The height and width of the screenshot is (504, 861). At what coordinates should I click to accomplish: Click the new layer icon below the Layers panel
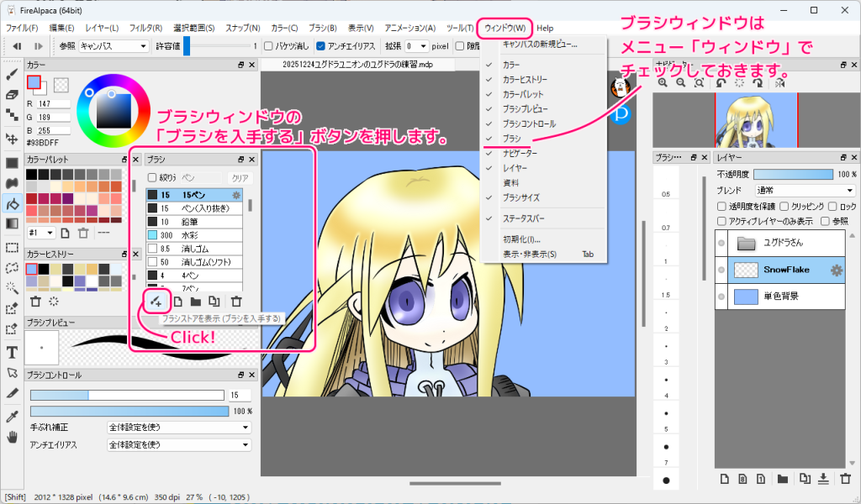pyautogui.click(x=725, y=479)
